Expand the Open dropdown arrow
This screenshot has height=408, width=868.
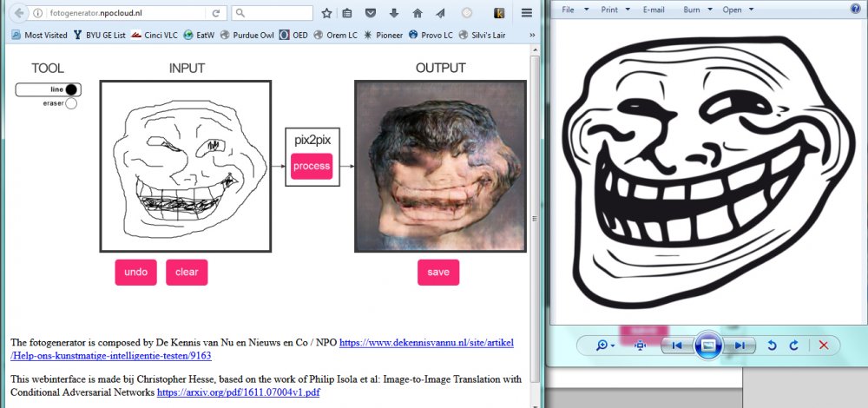751,10
